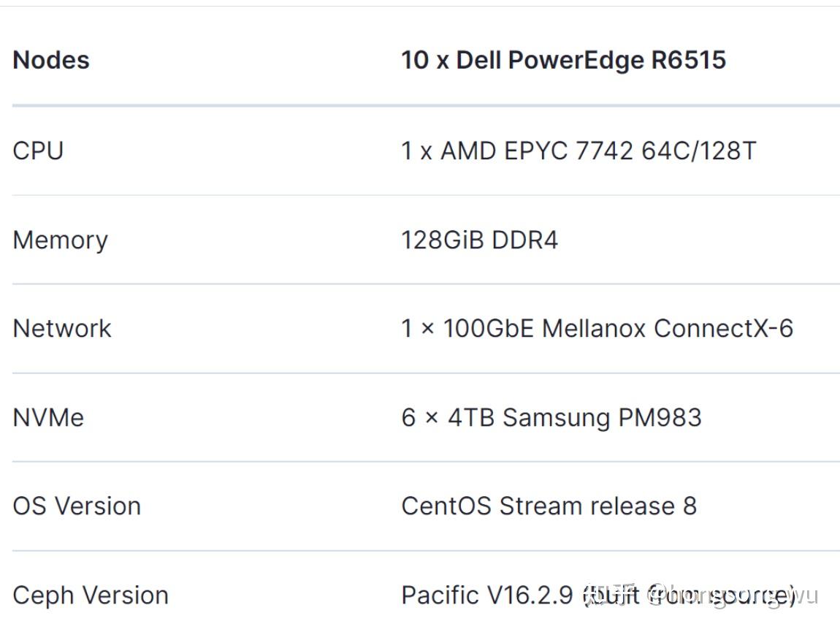Click the 'Pacific V16.2.9' version text

[x=487, y=595]
